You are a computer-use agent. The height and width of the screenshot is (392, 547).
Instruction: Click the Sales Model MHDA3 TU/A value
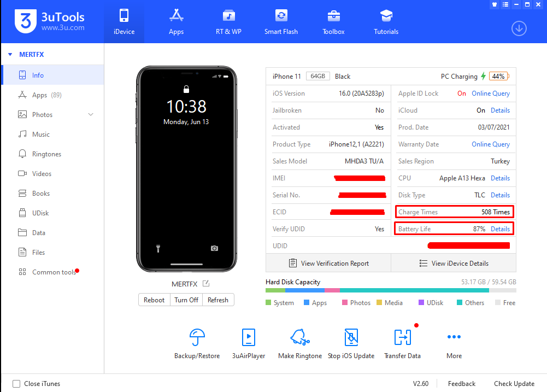pos(364,161)
